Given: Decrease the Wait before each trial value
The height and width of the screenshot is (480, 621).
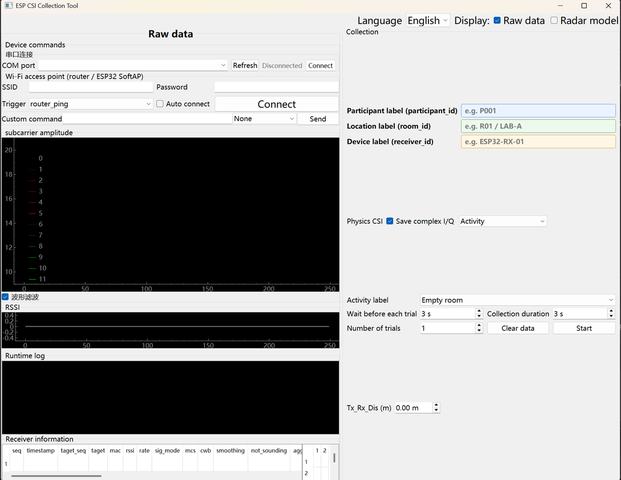Looking at the screenshot, I should [479, 316].
